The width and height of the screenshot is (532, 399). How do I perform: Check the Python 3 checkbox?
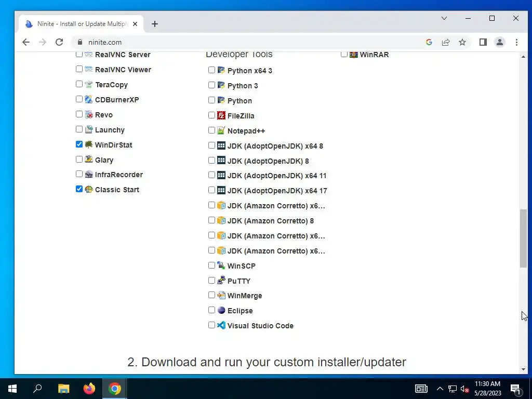click(x=212, y=85)
